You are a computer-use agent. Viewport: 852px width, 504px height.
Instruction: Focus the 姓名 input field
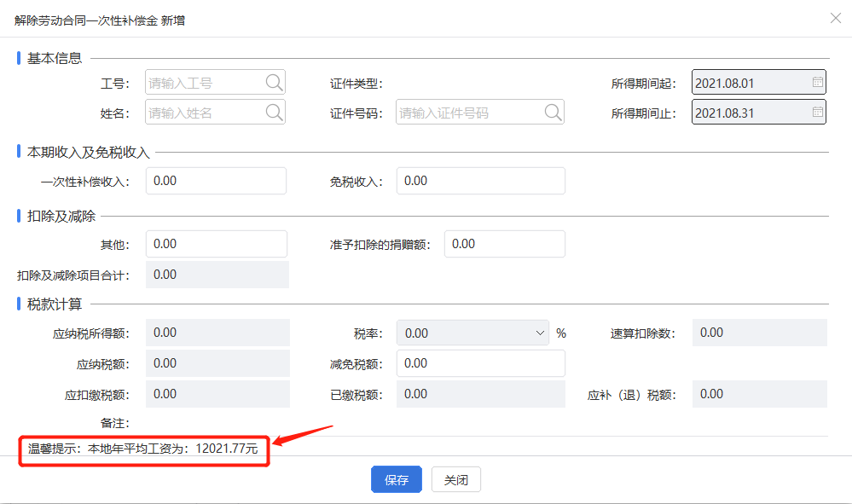point(205,112)
